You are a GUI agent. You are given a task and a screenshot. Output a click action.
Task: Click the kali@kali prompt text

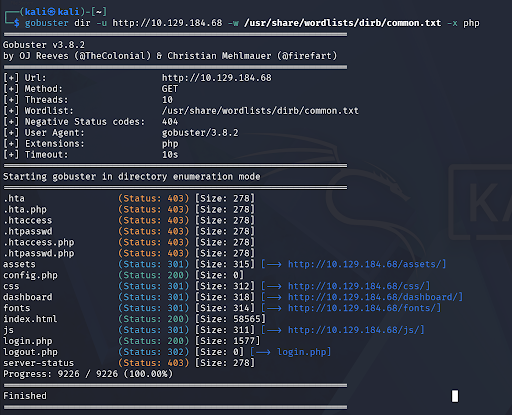coord(52,12)
